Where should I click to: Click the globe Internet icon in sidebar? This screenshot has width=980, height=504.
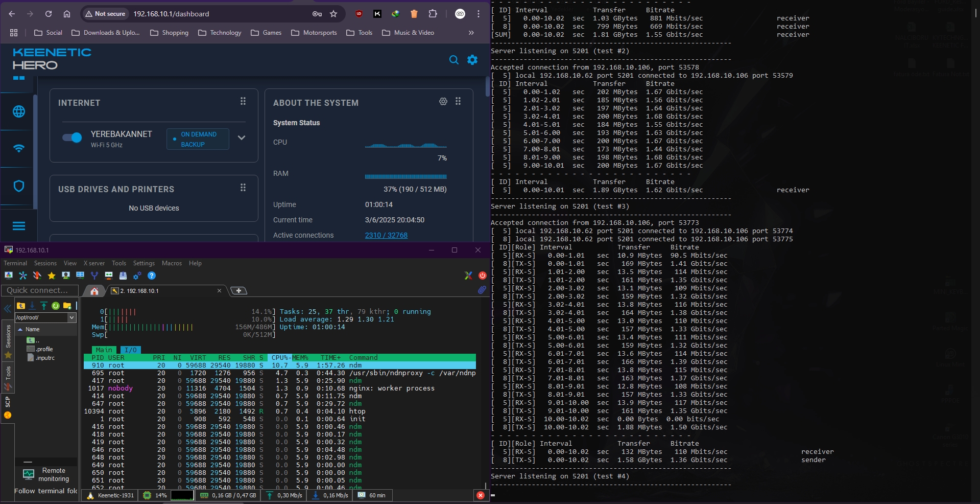tap(19, 111)
